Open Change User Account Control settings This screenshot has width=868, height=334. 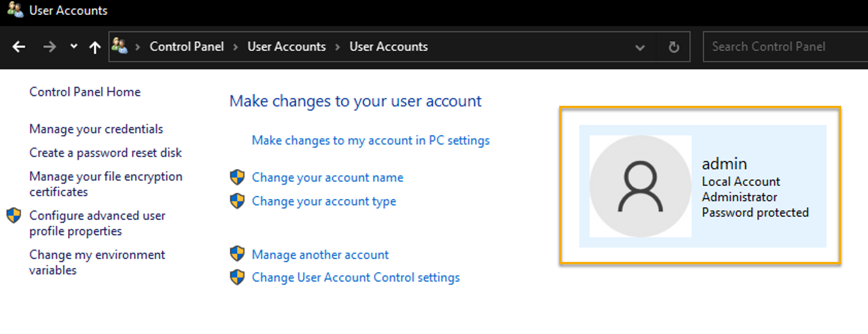[x=356, y=277]
